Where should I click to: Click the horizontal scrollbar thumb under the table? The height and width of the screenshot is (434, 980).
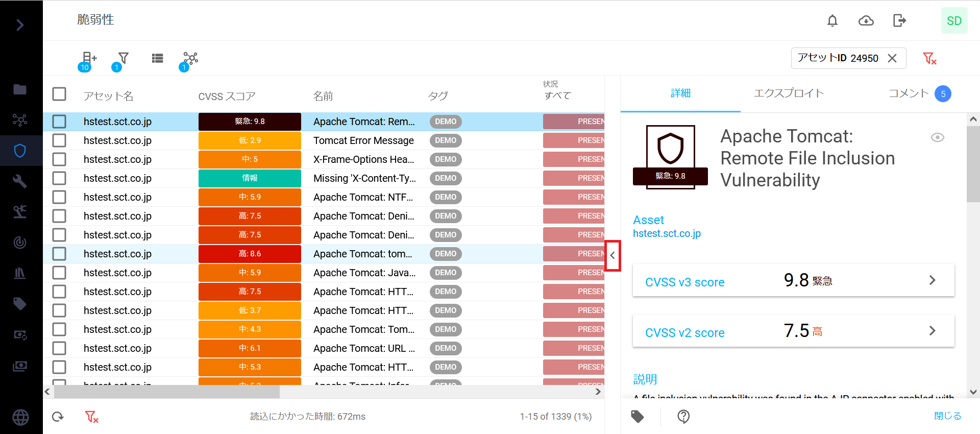(x=167, y=392)
